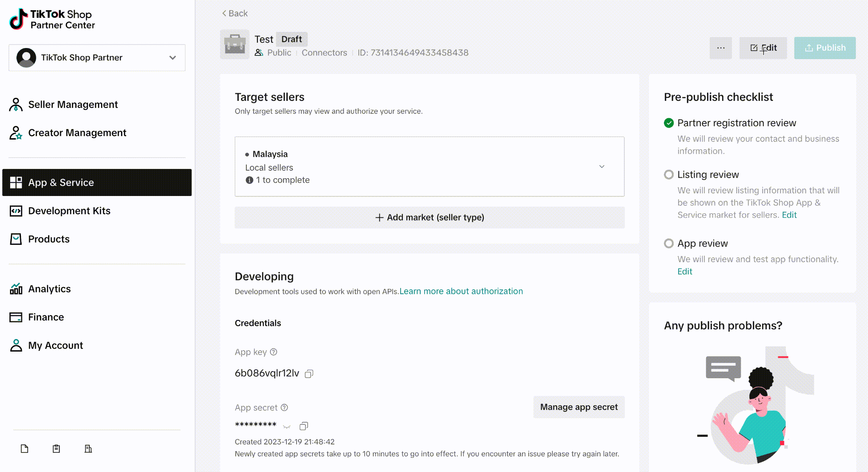Open the building icon in sidebar footer

point(88,449)
